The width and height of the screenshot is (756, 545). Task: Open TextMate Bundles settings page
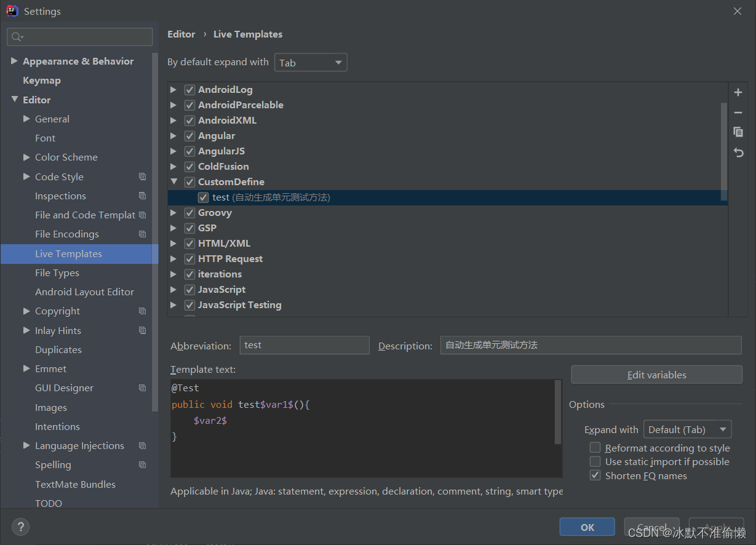75,484
